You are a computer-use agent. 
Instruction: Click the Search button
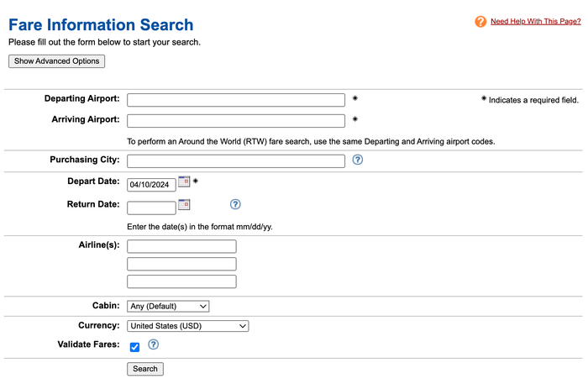click(x=145, y=369)
